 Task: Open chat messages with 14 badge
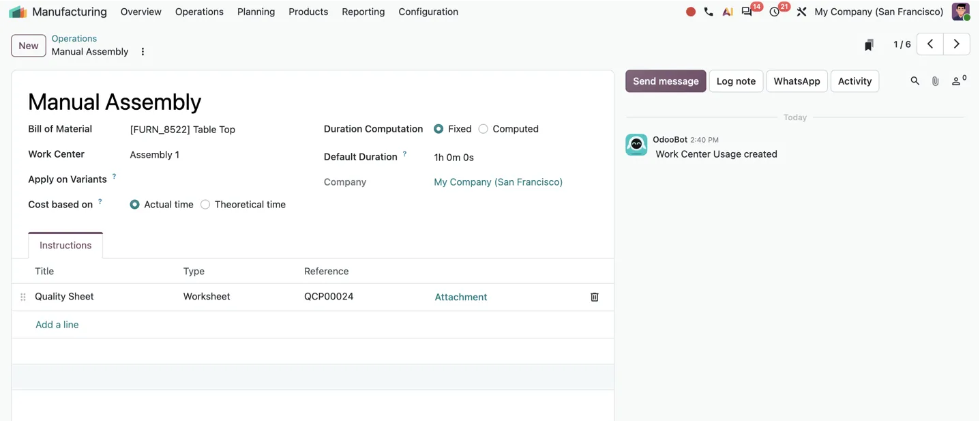747,12
